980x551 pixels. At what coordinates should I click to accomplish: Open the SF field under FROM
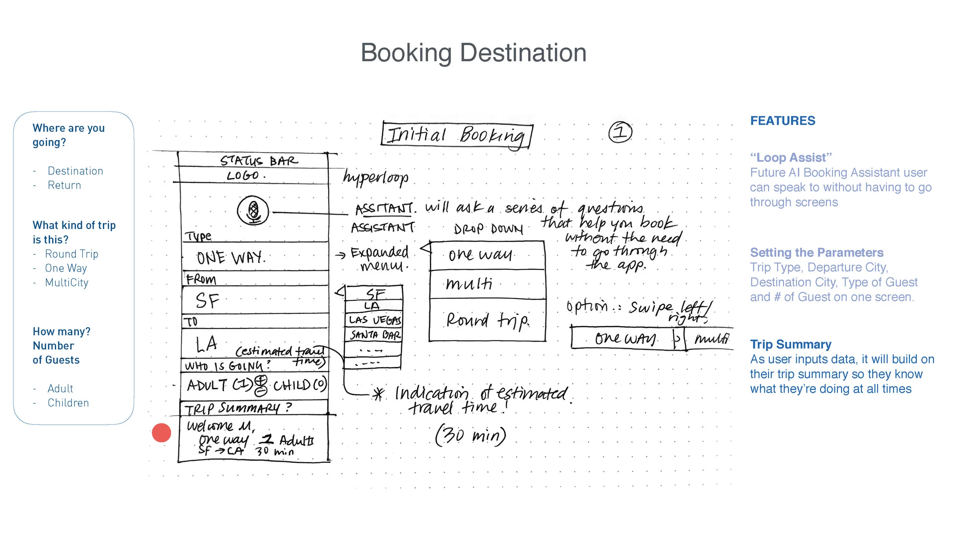(255, 300)
